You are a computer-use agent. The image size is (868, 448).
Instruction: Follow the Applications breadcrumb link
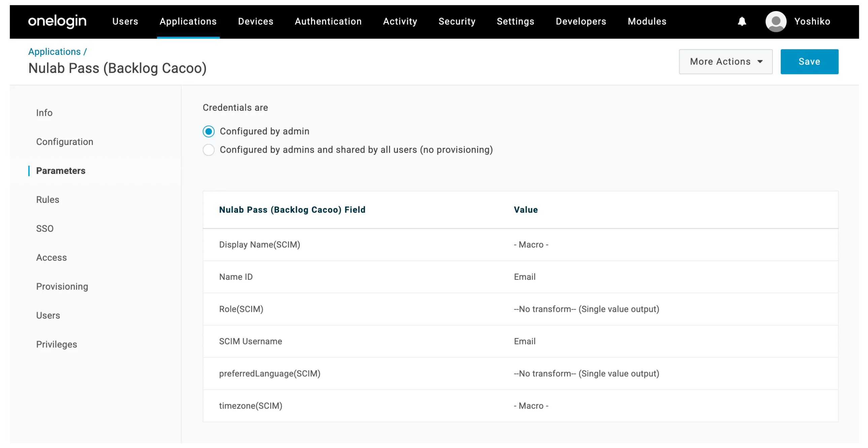[x=54, y=51]
